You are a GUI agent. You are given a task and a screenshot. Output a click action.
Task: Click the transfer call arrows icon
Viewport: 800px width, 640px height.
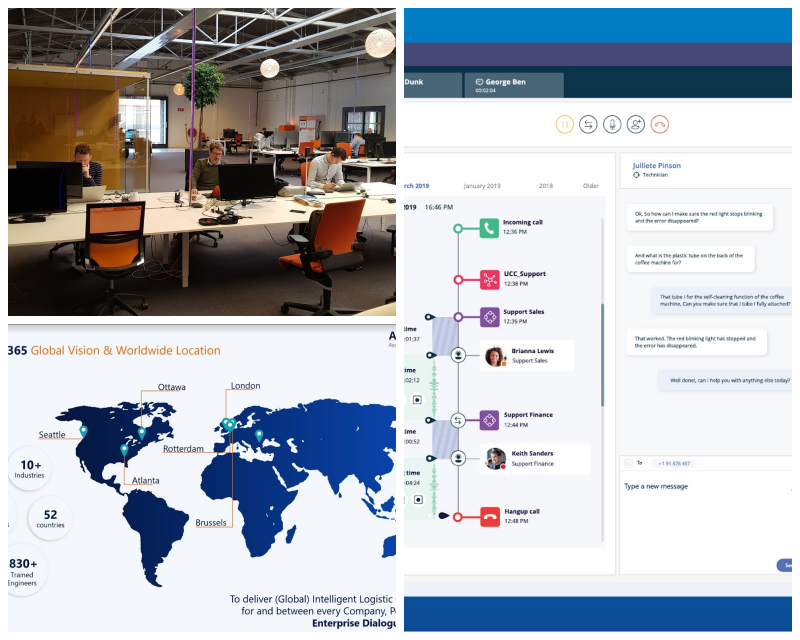coord(588,125)
